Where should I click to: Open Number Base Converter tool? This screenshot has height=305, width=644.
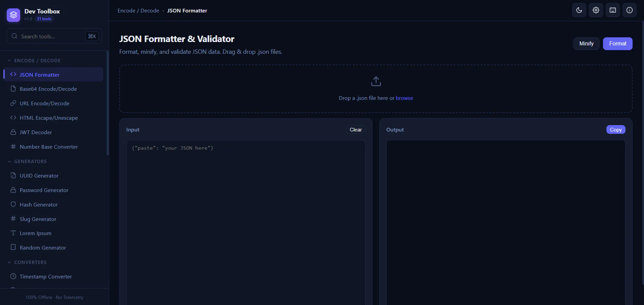[53, 147]
